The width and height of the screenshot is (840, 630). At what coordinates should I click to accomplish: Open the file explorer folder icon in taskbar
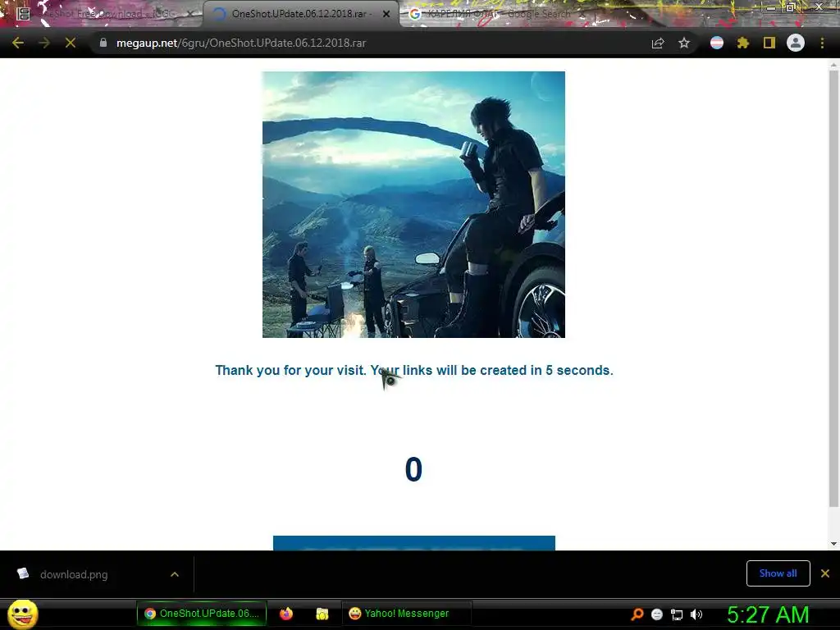[322, 614]
